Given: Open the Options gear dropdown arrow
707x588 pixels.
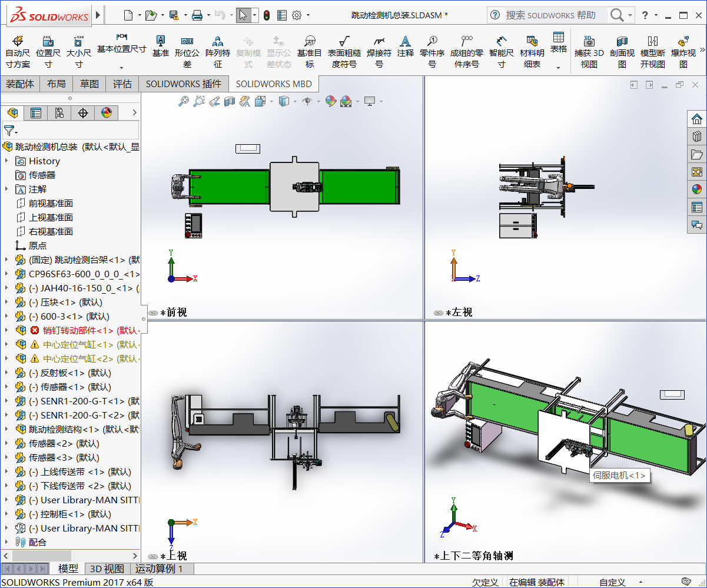Looking at the screenshot, I should coord(308,16).
